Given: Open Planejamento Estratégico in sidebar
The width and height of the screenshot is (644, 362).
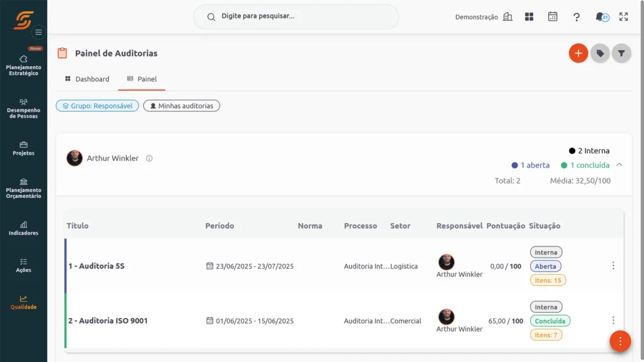Looking at the screenshot, I should coord(23,65).
